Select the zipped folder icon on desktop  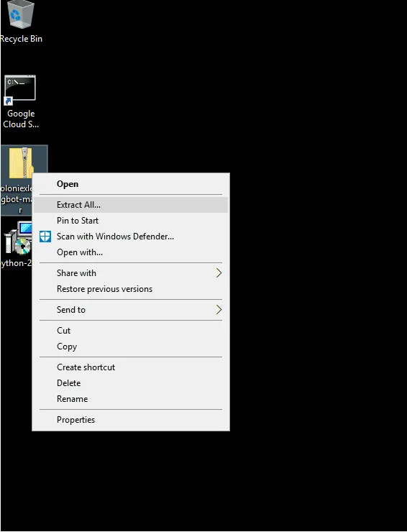[21, 162]
